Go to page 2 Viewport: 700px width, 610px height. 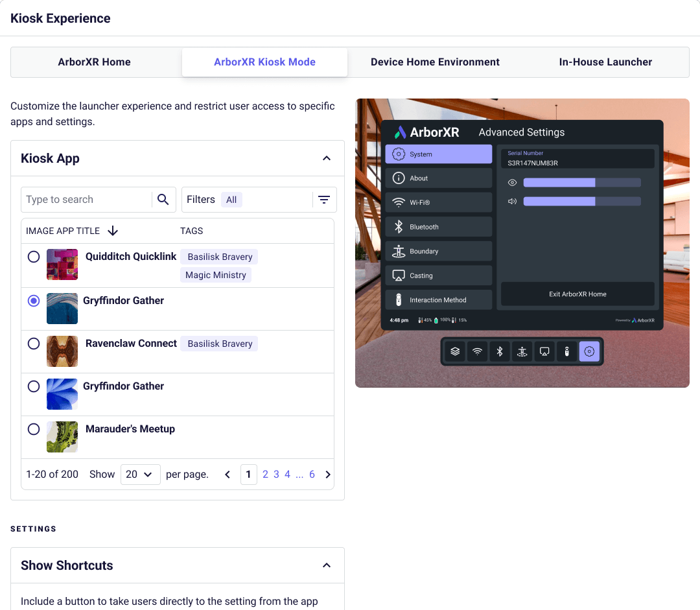265,475
